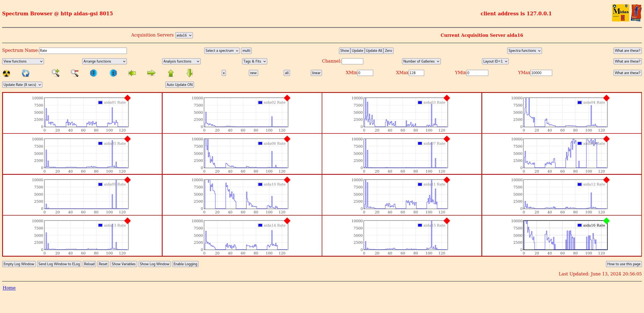Click the blue refresh/update icon

25,73
